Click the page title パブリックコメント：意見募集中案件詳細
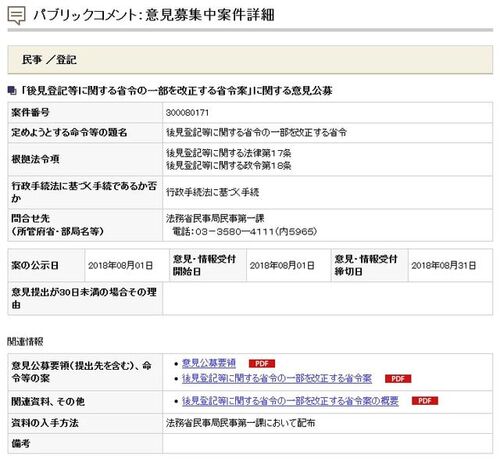Image resolution: width=500 pixels, height=462 pixels. [154, 15]
